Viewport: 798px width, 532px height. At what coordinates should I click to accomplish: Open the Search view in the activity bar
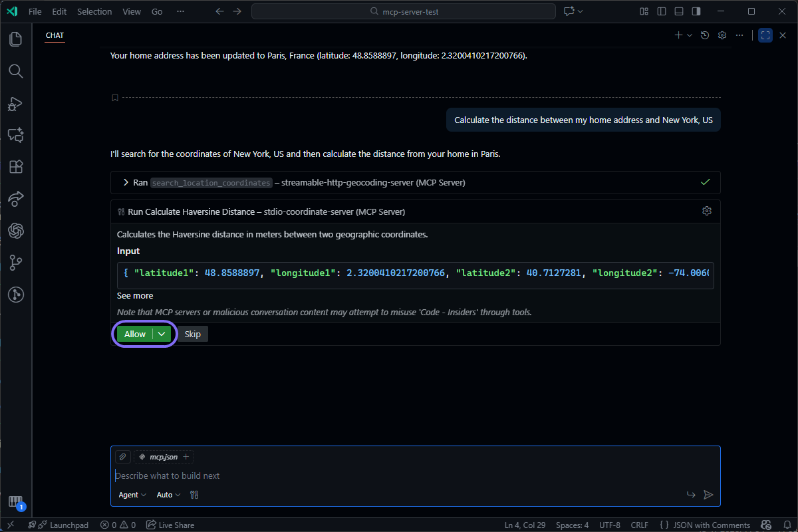[x=15, y=71]
